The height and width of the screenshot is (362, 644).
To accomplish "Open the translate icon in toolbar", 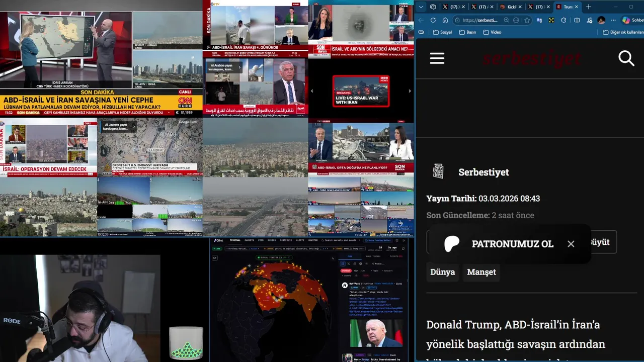I will 539,20.
